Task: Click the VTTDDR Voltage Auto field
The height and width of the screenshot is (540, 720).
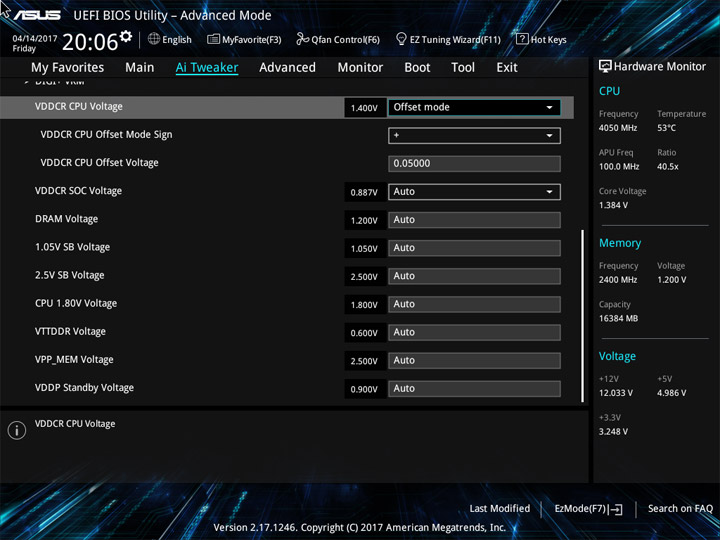Action: coord(474,332)
